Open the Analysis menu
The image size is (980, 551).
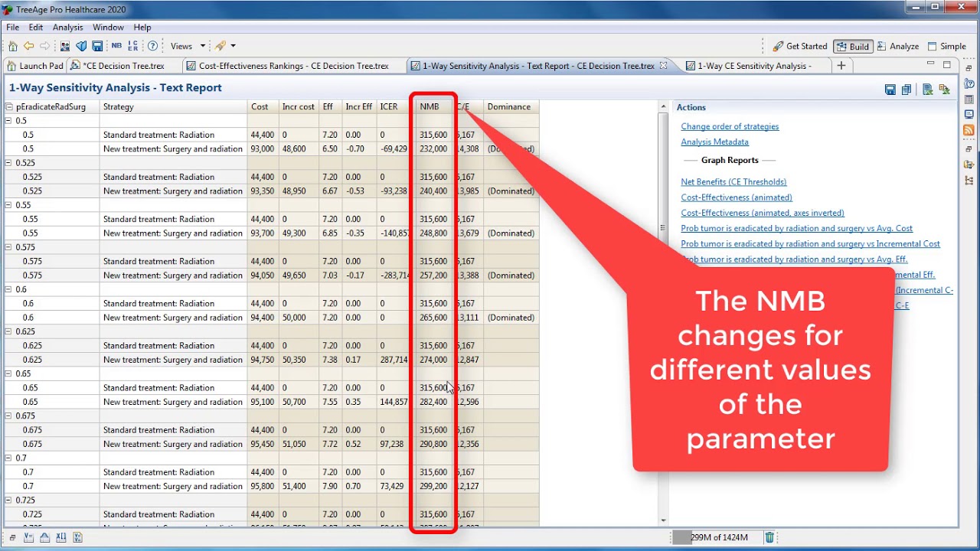point(67,28)
